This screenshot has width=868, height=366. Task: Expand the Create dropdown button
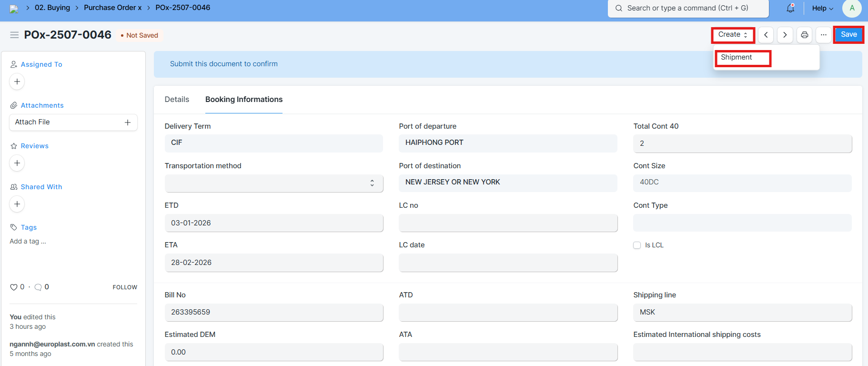(x=732, y=35)
